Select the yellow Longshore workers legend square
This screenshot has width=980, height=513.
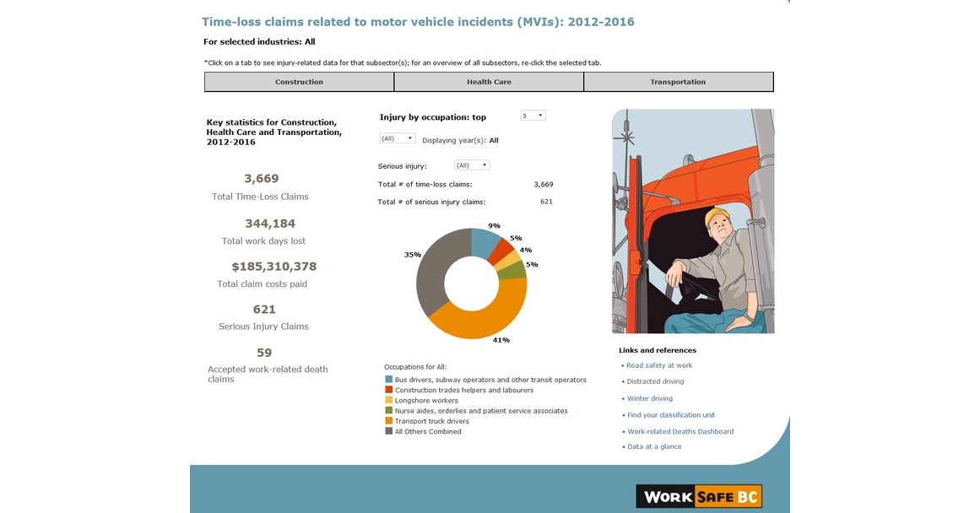tap(390, 400)
